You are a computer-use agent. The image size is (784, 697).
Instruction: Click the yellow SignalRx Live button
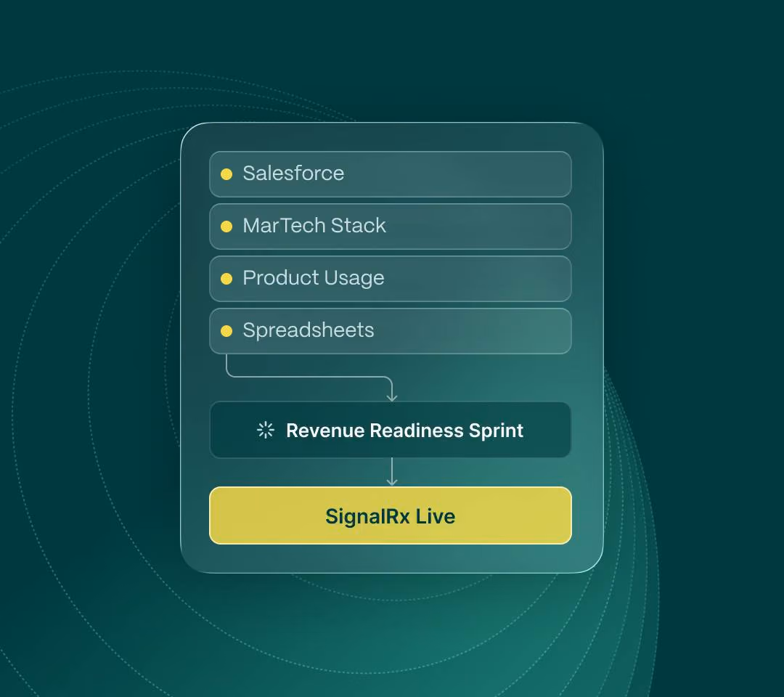click(390, 515)
